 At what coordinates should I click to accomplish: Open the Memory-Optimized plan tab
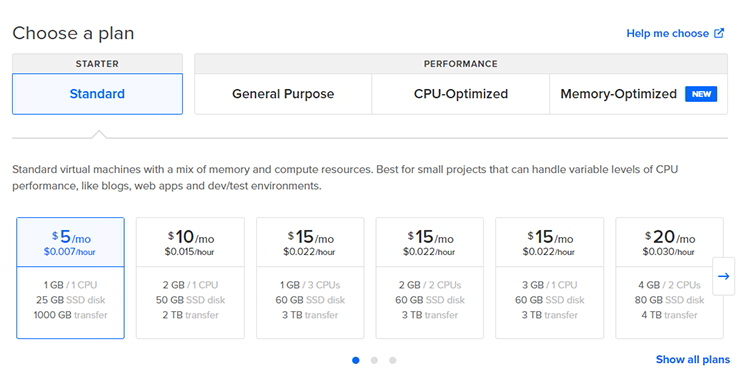click(x=639, y=94)
